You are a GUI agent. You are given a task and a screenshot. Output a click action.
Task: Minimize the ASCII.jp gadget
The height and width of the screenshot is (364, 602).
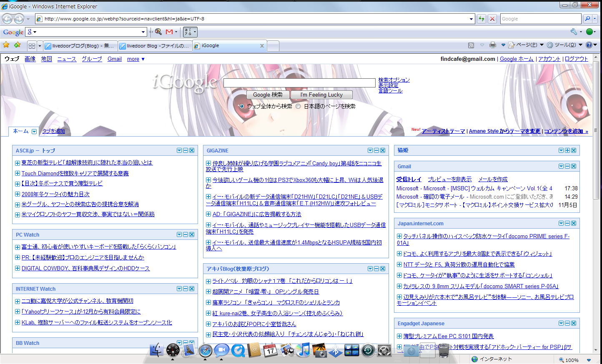click(x=186, y=150)
